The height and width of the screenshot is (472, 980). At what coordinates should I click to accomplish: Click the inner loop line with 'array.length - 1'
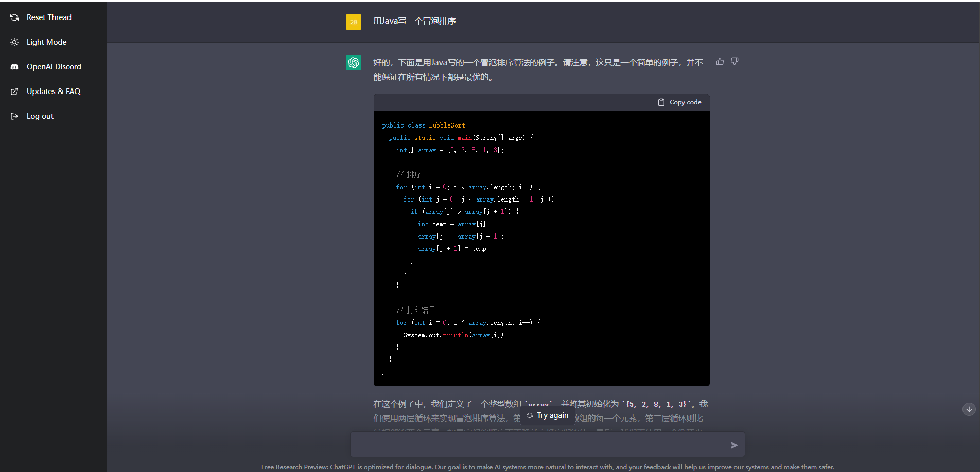483,199
